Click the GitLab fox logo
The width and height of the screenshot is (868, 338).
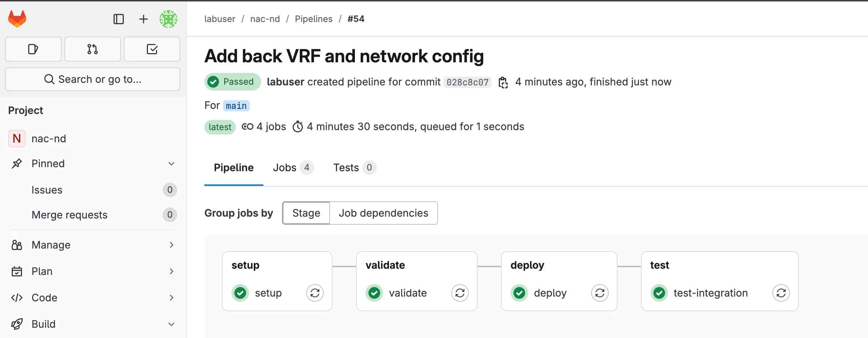tap(17, 19)
